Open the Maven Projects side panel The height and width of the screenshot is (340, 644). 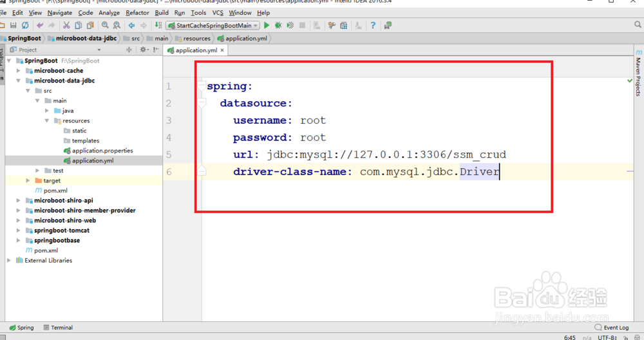pos(638,73)
